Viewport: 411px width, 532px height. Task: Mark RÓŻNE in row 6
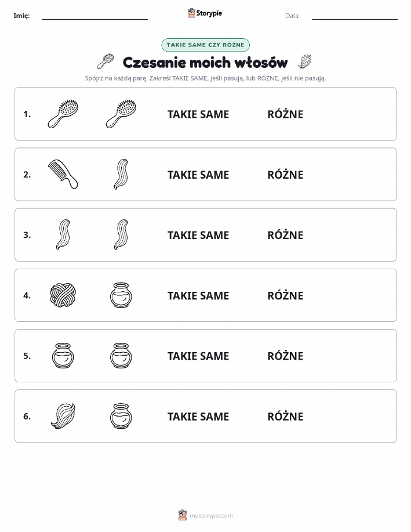pos(285,417)
